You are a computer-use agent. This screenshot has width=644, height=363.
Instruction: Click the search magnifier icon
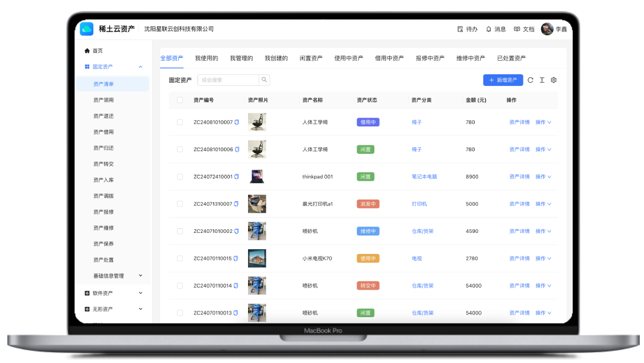pos(264,80)
